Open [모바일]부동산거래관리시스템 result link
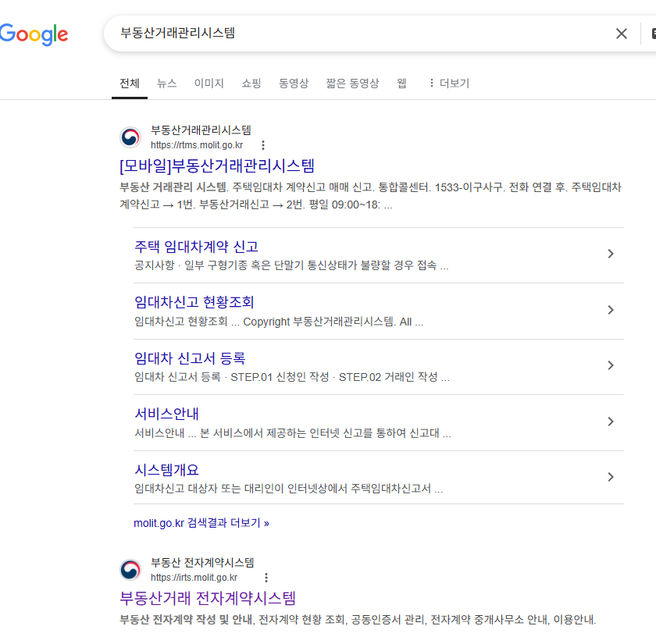Image resolution: width=656 pixels, height=644 pixels. point(217,166)
